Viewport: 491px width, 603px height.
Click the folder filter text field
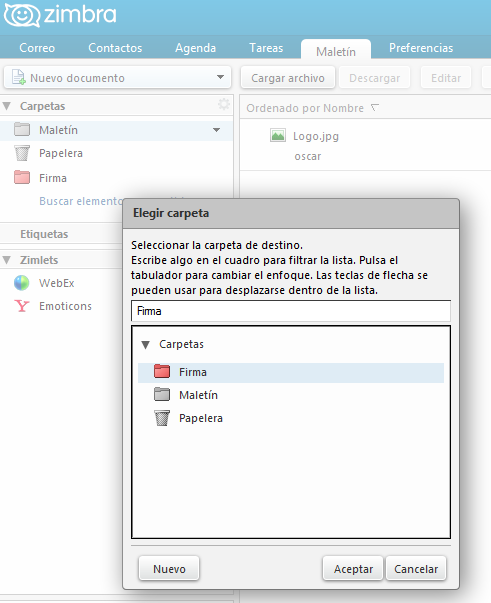coord(291,311)
